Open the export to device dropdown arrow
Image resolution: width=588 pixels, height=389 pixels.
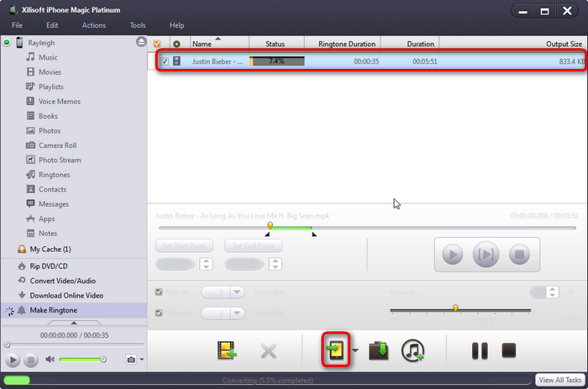(x=356, y=351)
